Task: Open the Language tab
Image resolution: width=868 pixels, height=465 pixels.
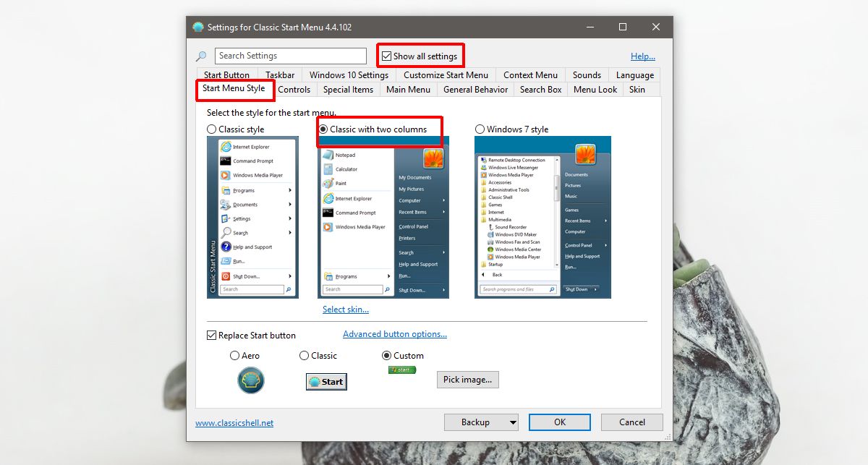Action: pos(634,75)
